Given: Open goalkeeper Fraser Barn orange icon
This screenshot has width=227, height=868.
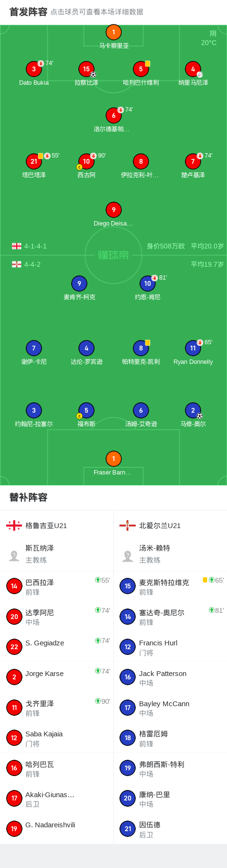Looking at the screenshot, I should coord(113,459).
